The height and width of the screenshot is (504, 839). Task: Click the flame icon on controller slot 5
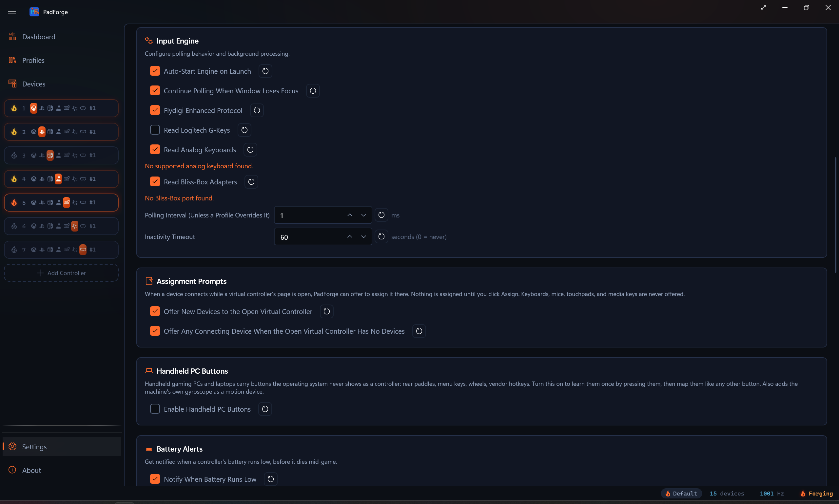pos(14,202)
